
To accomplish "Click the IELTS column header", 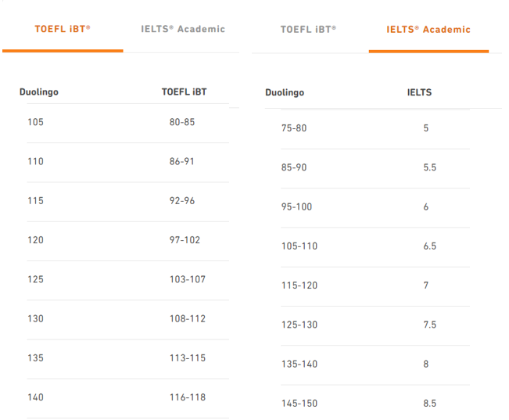I will click(x=419, y=92).
